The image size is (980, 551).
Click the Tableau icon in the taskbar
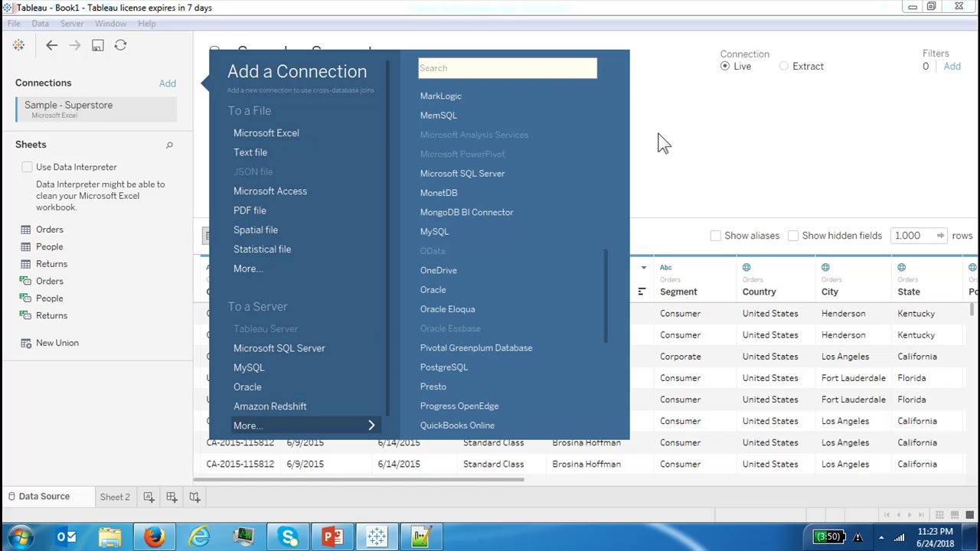(x=377, y=537)
